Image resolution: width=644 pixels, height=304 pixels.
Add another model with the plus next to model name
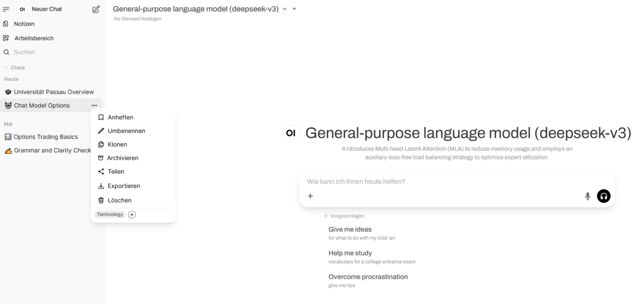(x=294, y=9)
